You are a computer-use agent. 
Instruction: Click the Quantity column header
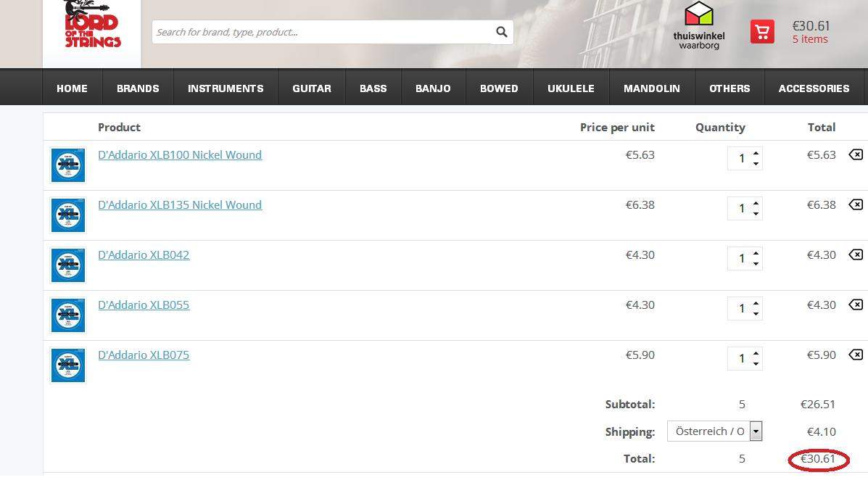click(x=720, y=128)
